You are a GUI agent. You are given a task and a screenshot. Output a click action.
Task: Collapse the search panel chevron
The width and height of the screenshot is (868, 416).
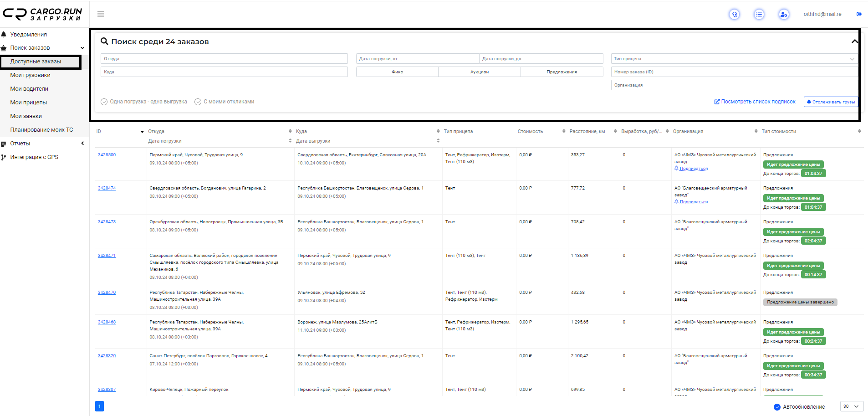pyautogui.click(x=855, y=41)
